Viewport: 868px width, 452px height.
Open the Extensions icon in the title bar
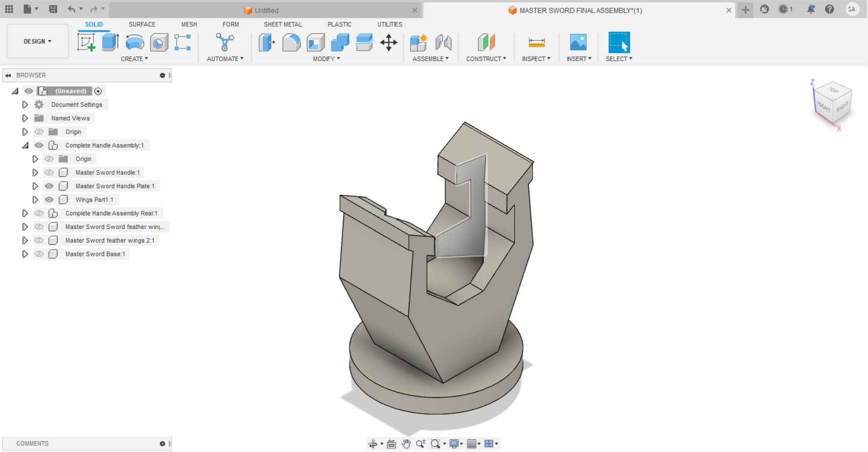coord(764,9)
